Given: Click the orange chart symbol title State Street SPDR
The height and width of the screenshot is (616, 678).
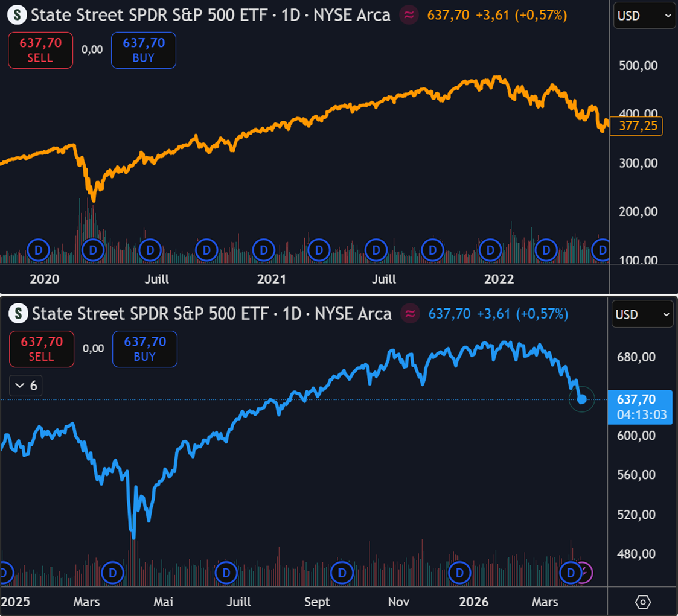Looking at the screenshot, I should click(x=211, y=15).
